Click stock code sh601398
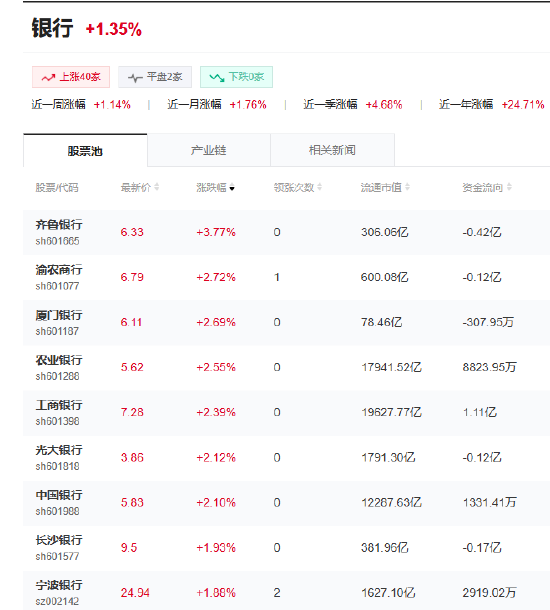550x610 pixels. (x=58, y=421)
